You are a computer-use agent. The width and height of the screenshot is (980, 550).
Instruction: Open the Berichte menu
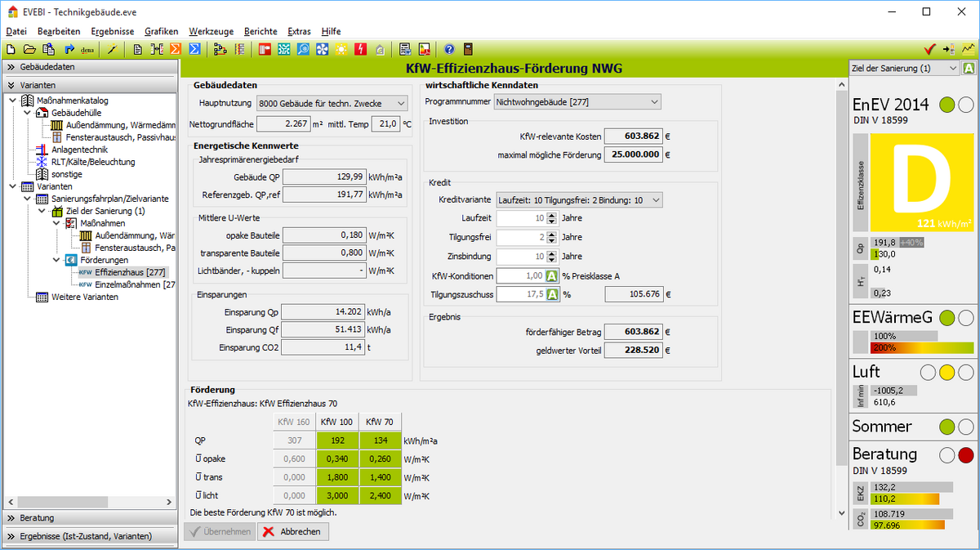pos(261,31)
